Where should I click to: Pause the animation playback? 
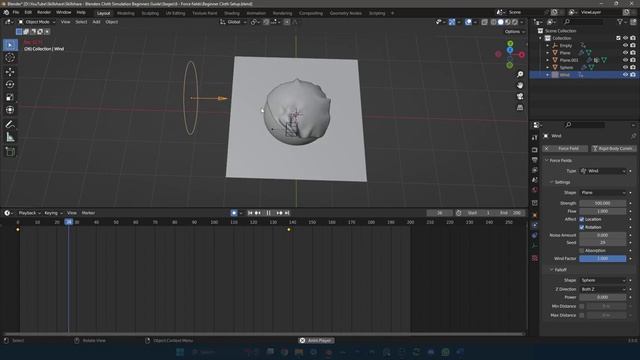(269, 213)
